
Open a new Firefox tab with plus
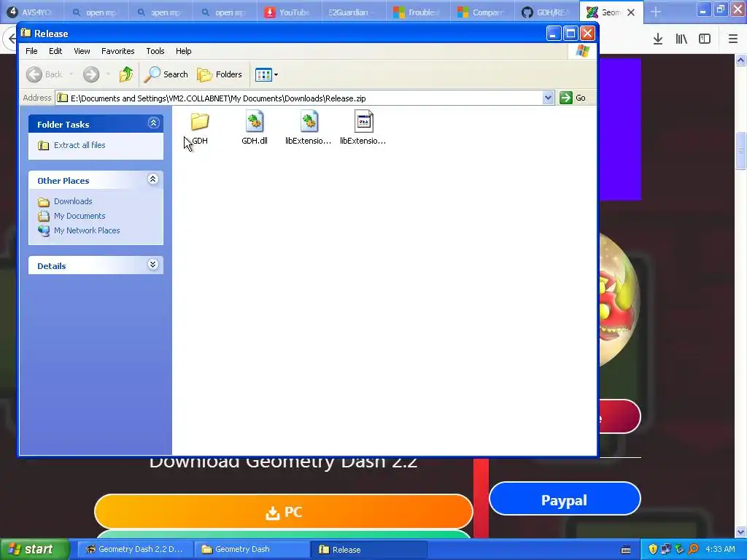[656, 12]
